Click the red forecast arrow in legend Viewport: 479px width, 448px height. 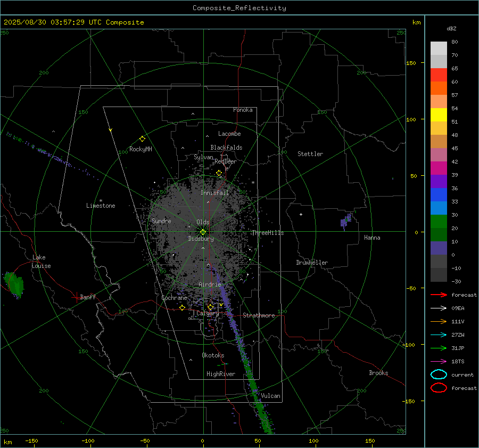click(439, 295)
